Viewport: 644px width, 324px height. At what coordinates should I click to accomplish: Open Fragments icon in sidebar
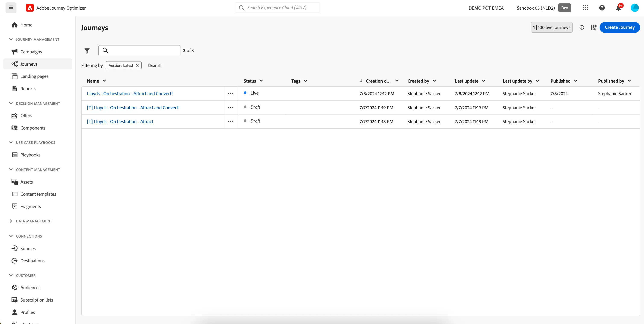pyautogui.click(x=15, y=206)
